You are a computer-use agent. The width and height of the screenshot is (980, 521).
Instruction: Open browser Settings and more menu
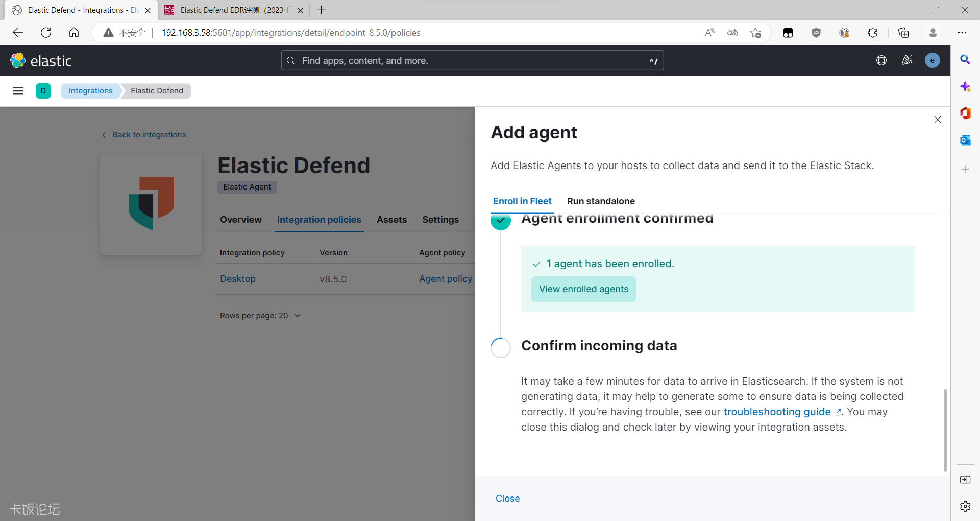[x=962, y=33]
